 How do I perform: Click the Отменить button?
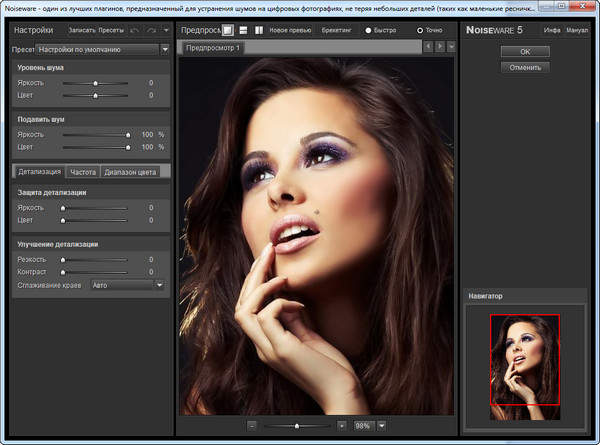point(525,67)
